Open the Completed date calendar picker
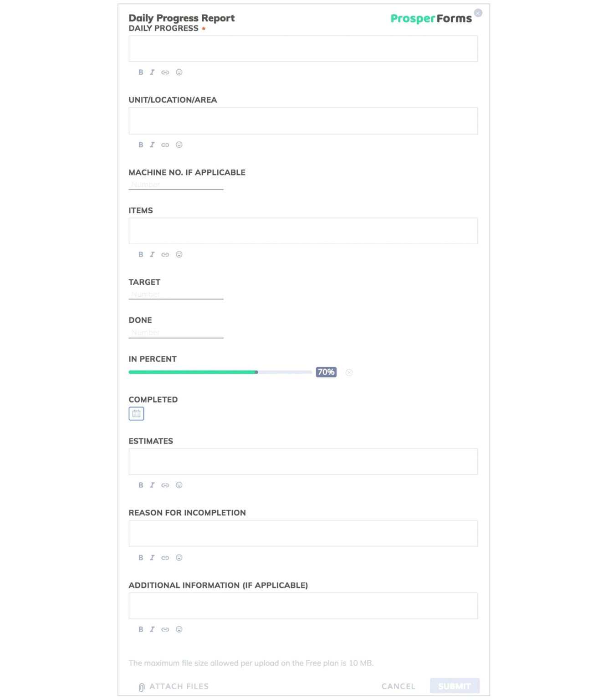 [x=136, y=414]
